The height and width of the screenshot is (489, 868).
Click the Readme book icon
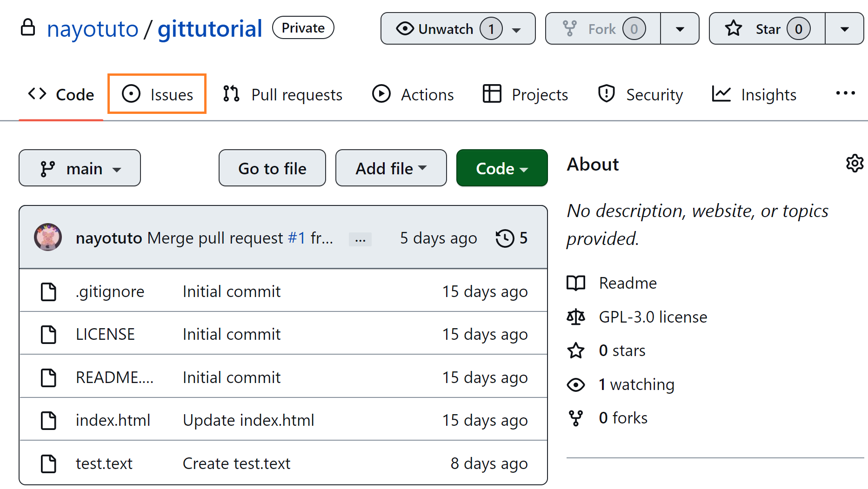[576, 283]
